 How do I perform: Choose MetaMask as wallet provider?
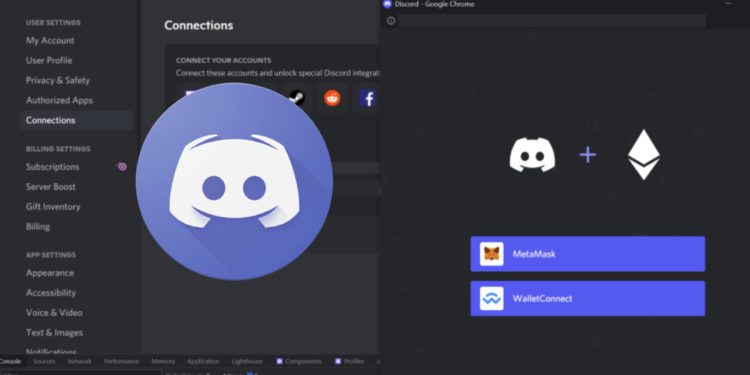pyautogui.click(x=587, y=254)
